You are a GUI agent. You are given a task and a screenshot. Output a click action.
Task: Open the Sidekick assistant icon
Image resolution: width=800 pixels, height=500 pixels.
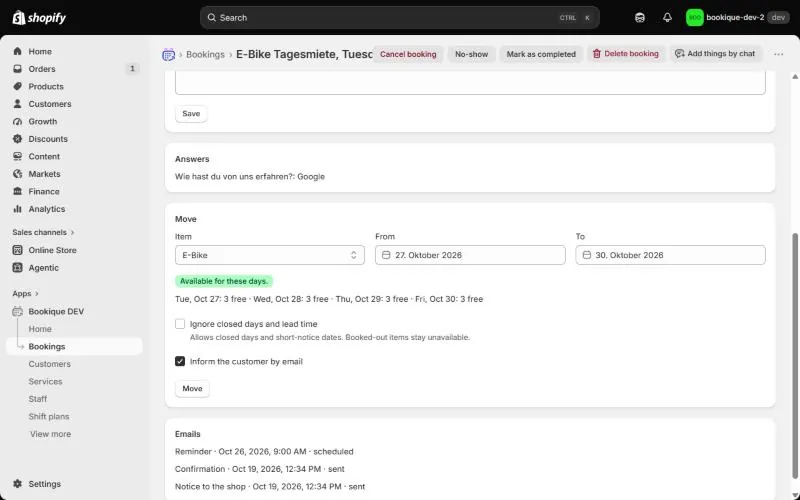pyautogui.click(x=640, y=18)
